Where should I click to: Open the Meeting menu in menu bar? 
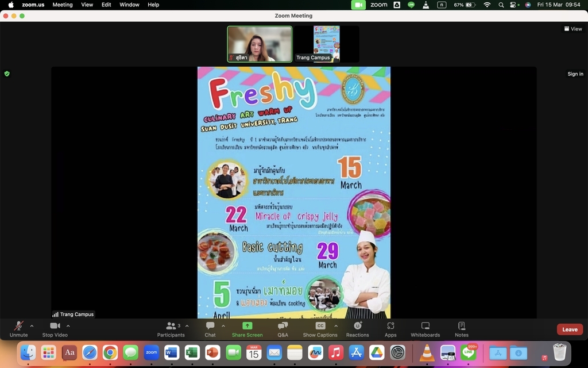[63, 5]
